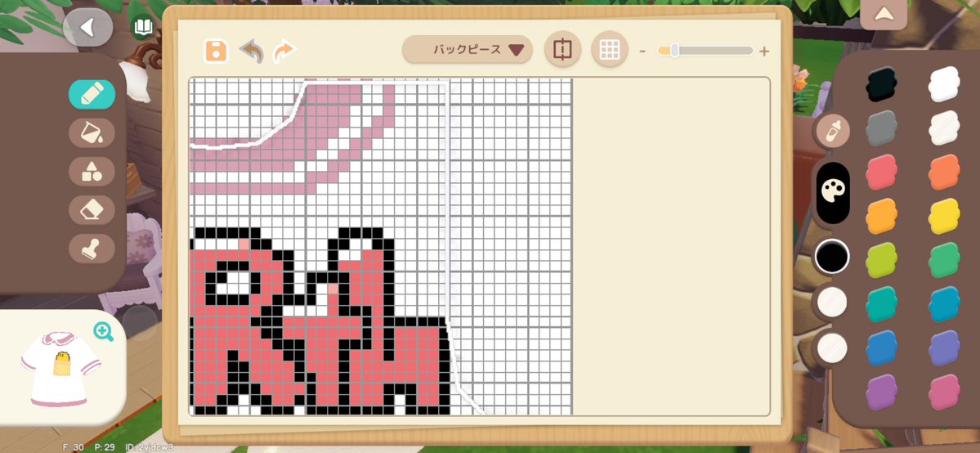Click the shirt preview thumbnail
The height and width of the screenshot is (453, 980).
60,369
